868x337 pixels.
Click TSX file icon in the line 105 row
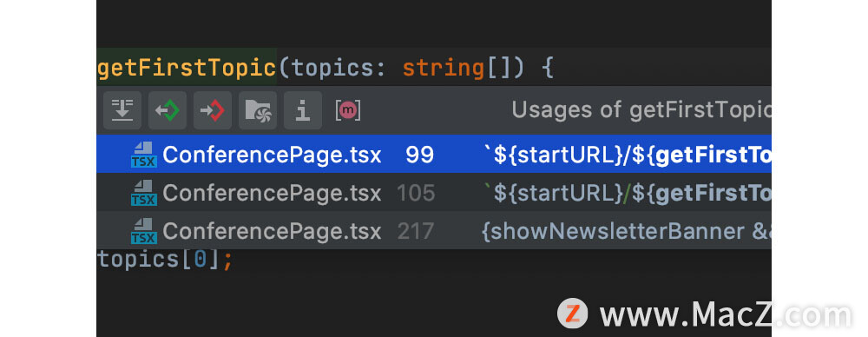pos(144,193)
